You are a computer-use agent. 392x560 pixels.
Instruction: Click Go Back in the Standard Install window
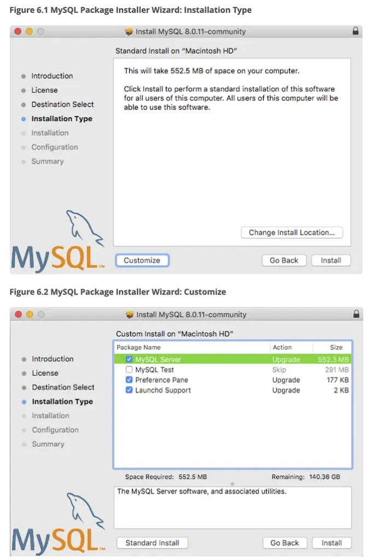284,260
